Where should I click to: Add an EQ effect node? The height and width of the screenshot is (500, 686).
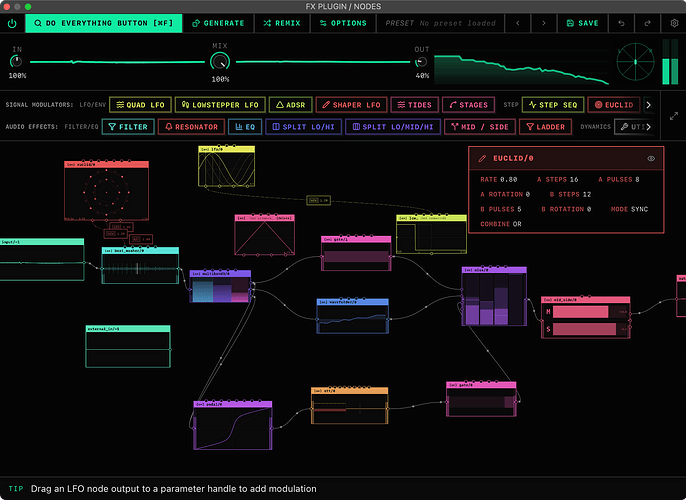245,127
